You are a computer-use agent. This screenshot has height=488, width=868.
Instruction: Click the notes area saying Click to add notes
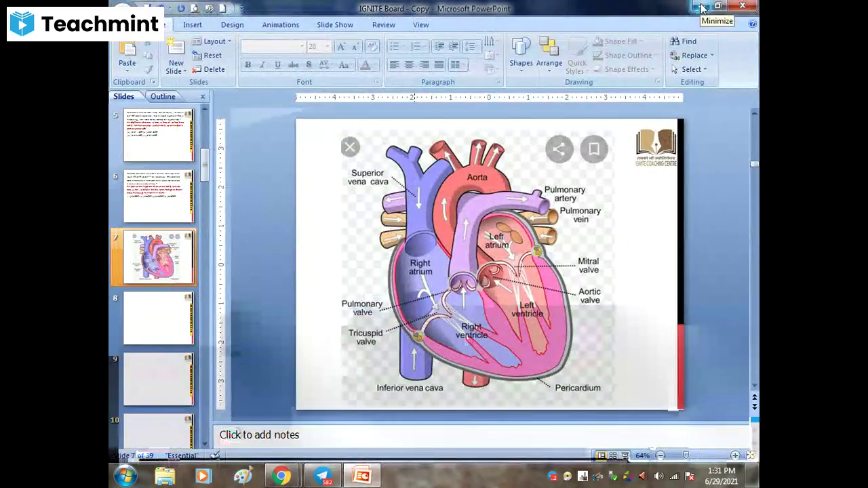260,434
